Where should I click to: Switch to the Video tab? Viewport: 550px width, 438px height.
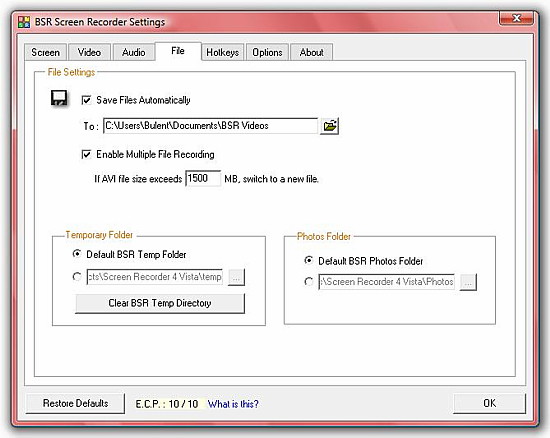[89, 52]
